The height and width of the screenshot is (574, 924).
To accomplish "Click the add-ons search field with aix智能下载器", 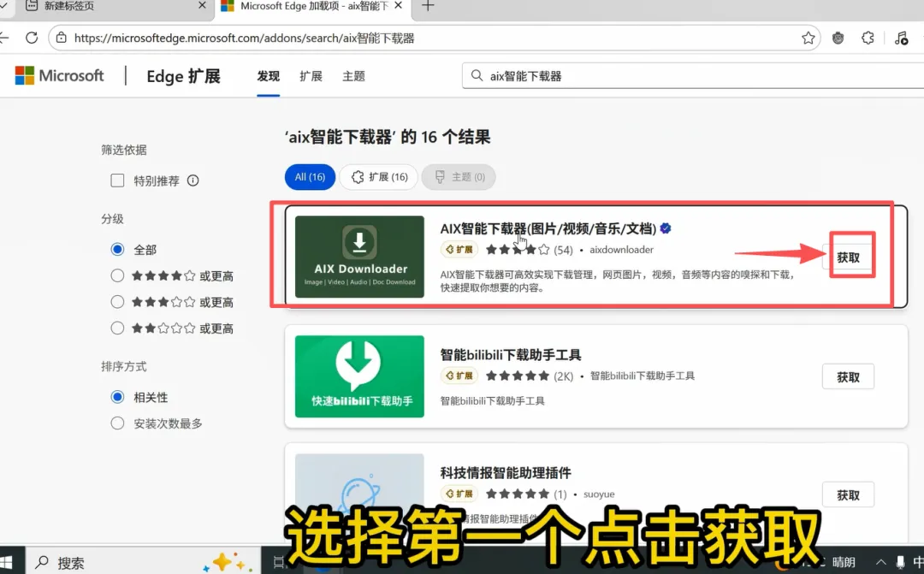I will point(693,75).
